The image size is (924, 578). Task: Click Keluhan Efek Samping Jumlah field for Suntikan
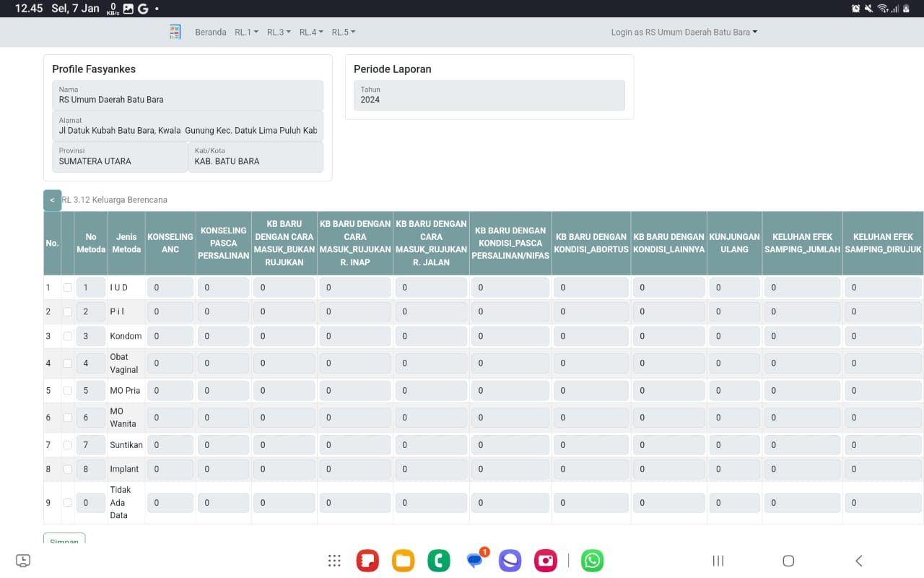[x=802, y=444]
